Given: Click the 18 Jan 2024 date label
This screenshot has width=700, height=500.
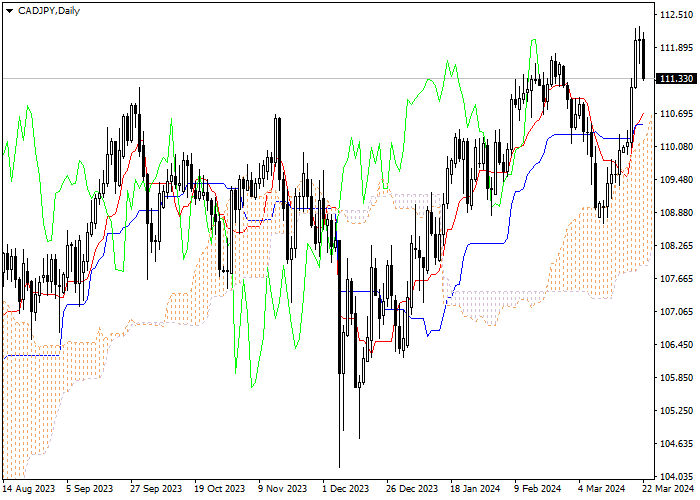Looking at the screenshot, I should pos(475,488).
